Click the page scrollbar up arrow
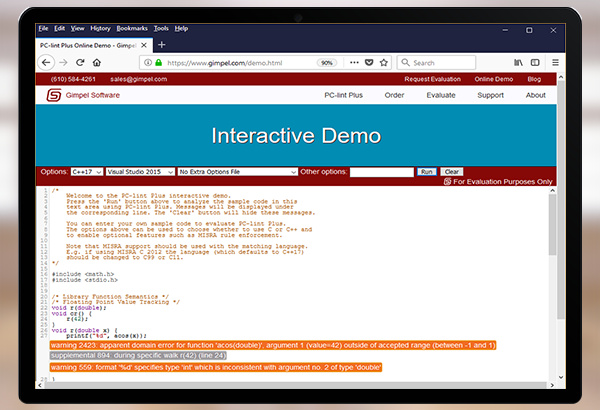600x410 pixels. (561, 77)
